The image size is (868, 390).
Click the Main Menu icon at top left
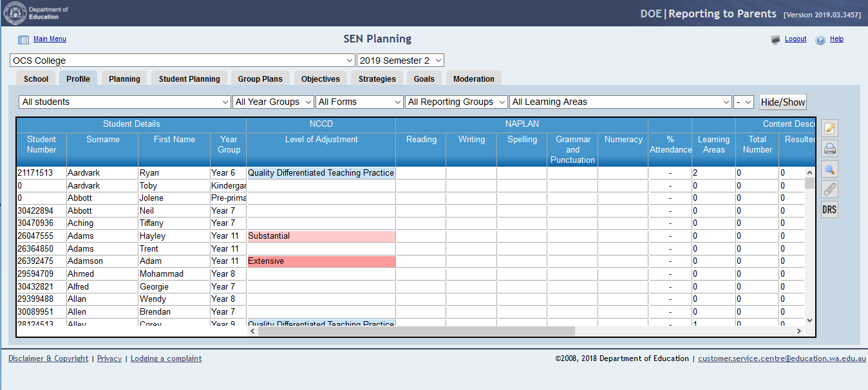pyautogui.click(x=23, y=40)
